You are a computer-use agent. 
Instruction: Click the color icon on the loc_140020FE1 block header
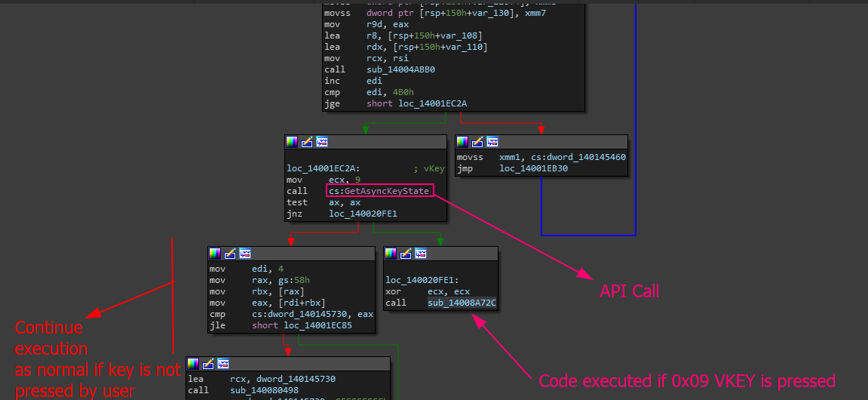coord(391,254)
